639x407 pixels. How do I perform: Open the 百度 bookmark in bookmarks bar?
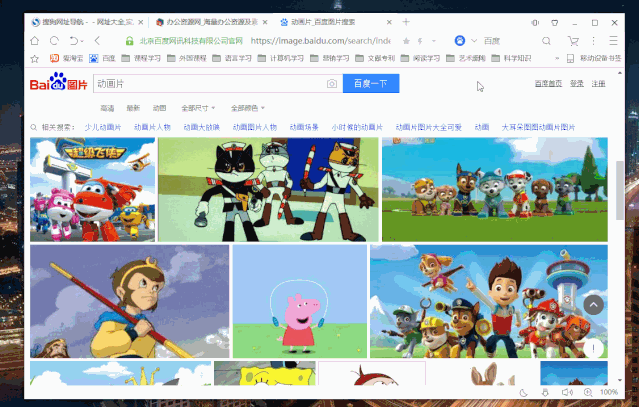click(x=103, y=59)
